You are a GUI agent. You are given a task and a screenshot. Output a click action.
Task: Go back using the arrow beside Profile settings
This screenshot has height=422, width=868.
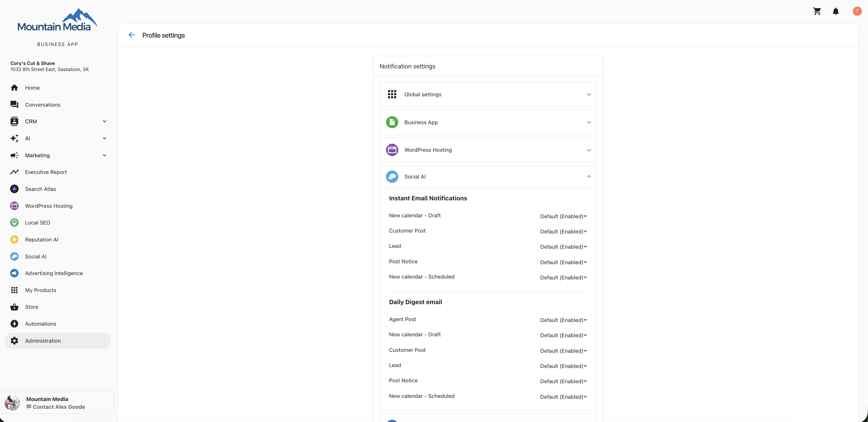[131, 35]
